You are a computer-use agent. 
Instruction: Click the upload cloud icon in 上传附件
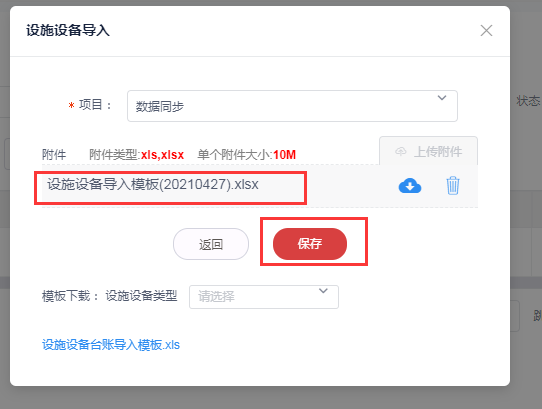[401, 151]
